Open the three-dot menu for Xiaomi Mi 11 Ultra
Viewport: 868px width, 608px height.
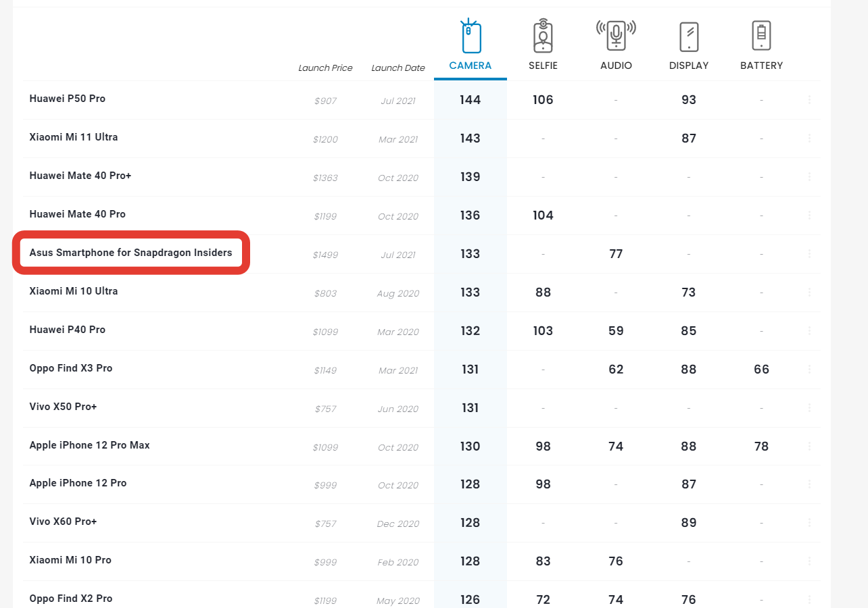[809, 138]
